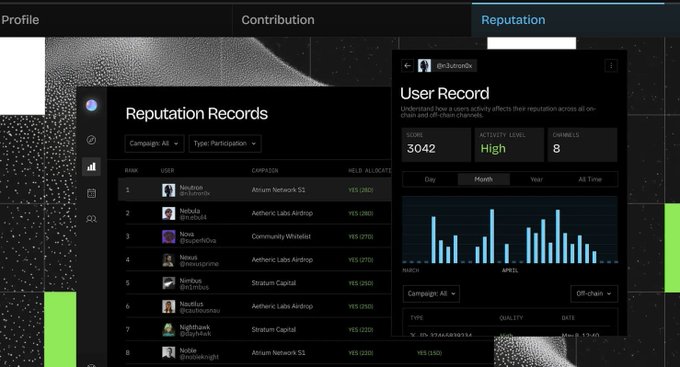This screenshot has height=367, width=680.
Task: Click the gradient orb logo in sidebar
Action: coord(91,105)
